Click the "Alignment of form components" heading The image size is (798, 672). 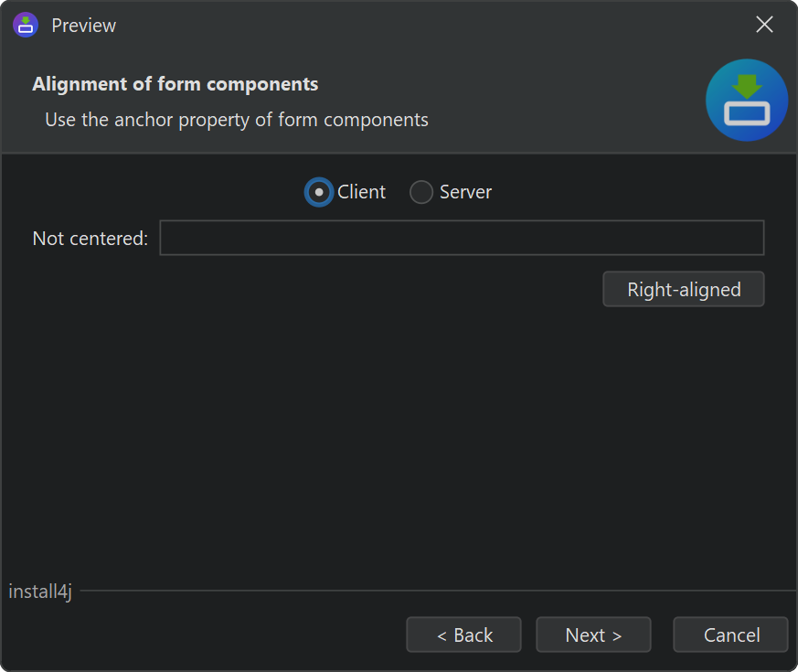pyautogui.click(x=176, y=84)
